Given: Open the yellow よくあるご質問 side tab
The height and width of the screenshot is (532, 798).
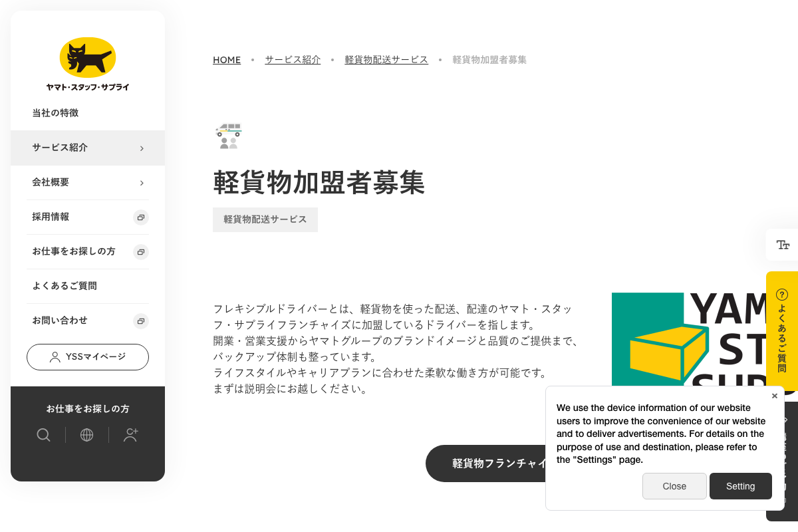Looking at the screenshot, I should tap(782, 331).
